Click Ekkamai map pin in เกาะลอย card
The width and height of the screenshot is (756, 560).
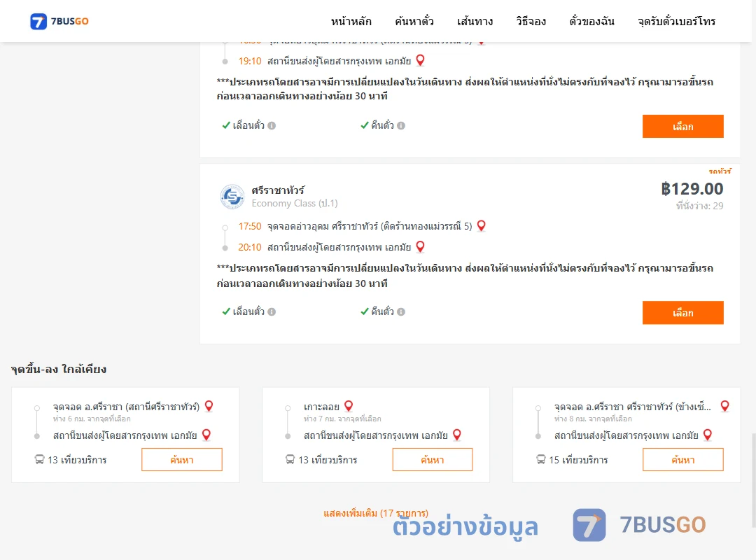click(457, 435)
